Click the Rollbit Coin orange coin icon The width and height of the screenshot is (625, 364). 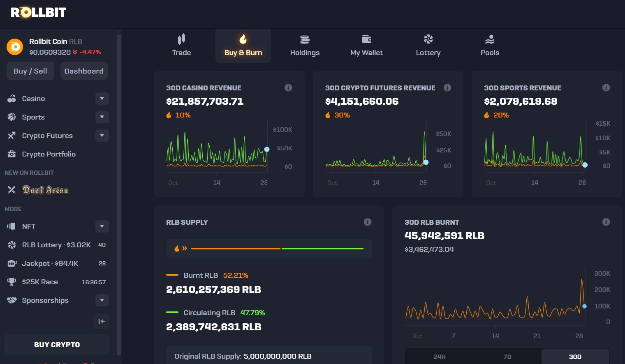point(15,47)
